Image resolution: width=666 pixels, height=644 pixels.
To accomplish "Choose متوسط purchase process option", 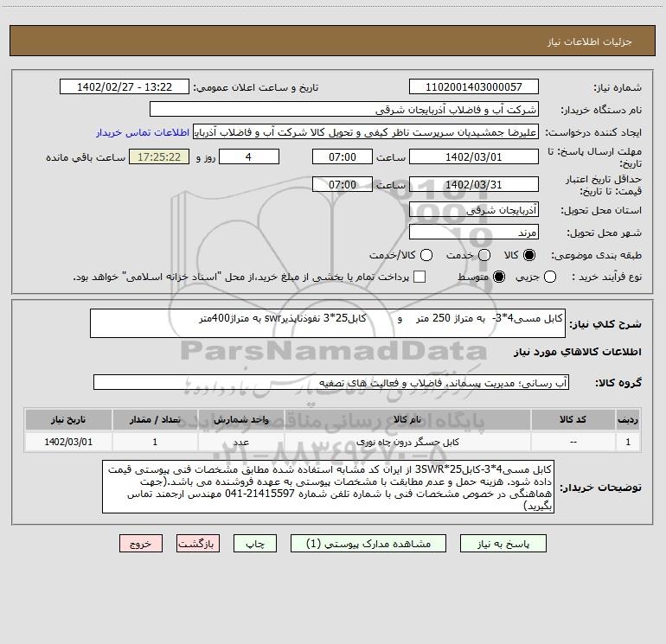I will click(x=499, y=277).
